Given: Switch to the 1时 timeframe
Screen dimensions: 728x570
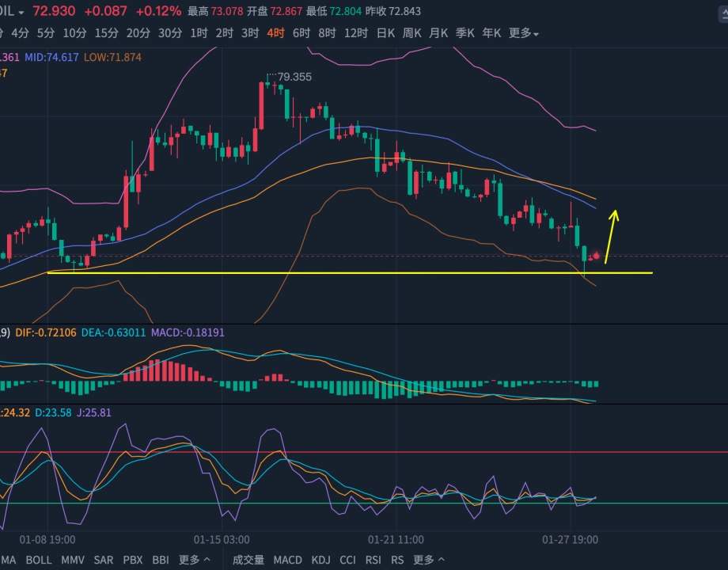Looking at the screenshot, I should point(199,33).
